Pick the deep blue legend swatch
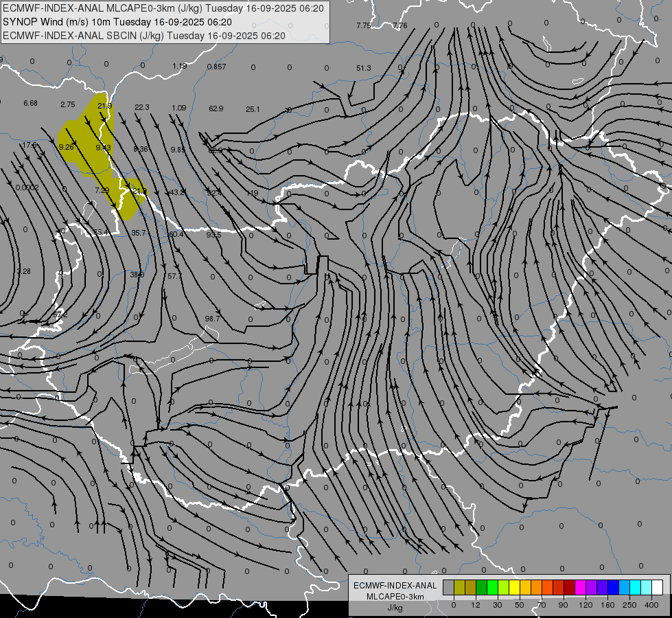This screenshot has height=618, width=672. pyautogui.click(x=614, y=587)
